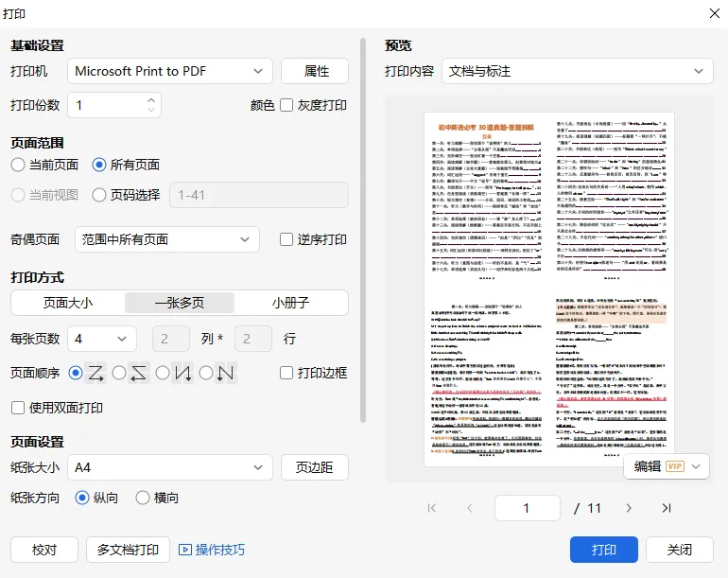Screen dimensions: 728x578
Task: Choose 横向 paper orientation
Action: 143,498
